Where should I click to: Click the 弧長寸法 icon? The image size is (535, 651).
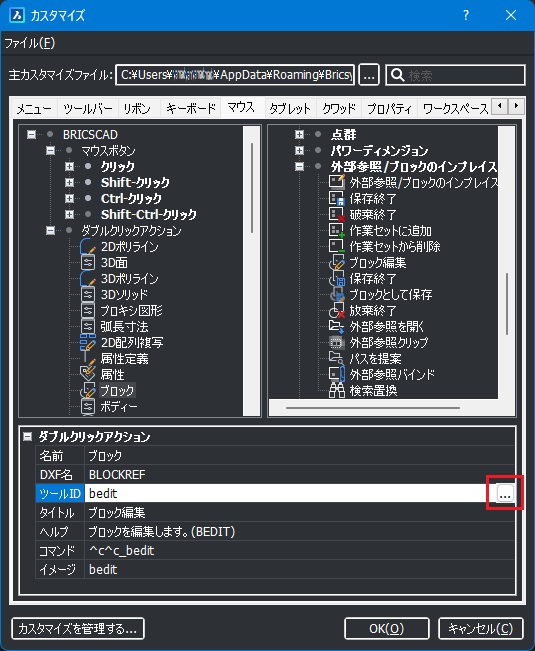point(88,327)
